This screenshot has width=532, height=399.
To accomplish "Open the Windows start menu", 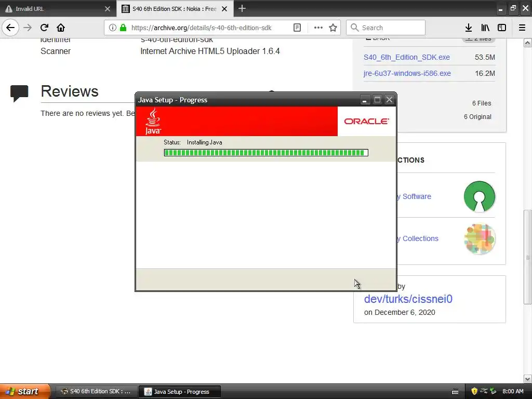I will pos(25,391).
